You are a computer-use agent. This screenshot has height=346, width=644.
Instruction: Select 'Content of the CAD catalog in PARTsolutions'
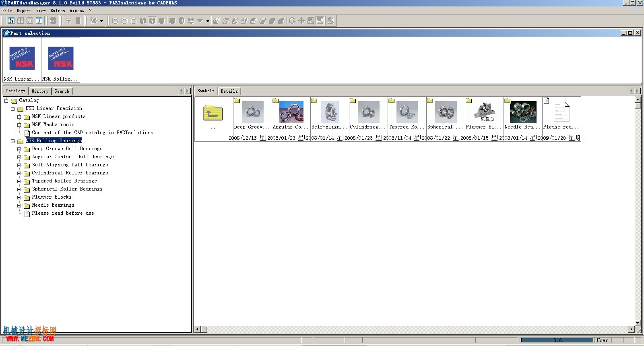click(92, 133)
